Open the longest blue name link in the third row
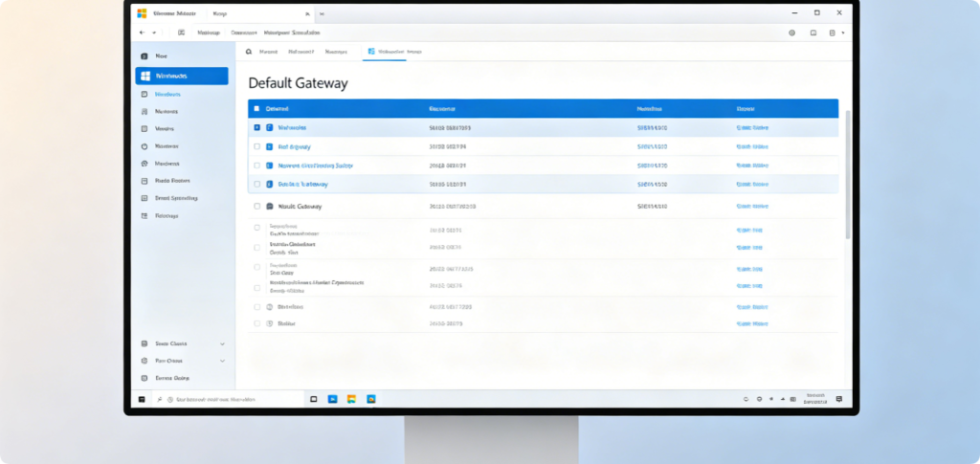 click(316, 166)
